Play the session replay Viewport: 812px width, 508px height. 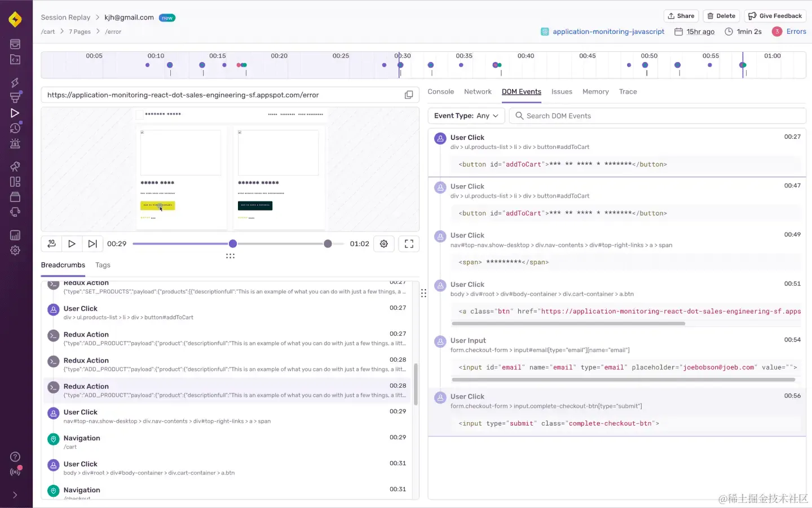[x=72, y=244]
